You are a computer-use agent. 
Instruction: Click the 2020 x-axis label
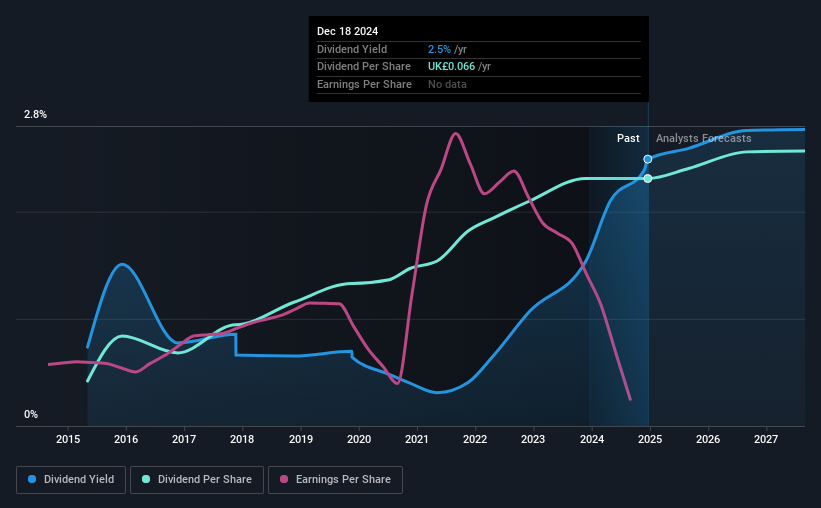click(359, 439)
